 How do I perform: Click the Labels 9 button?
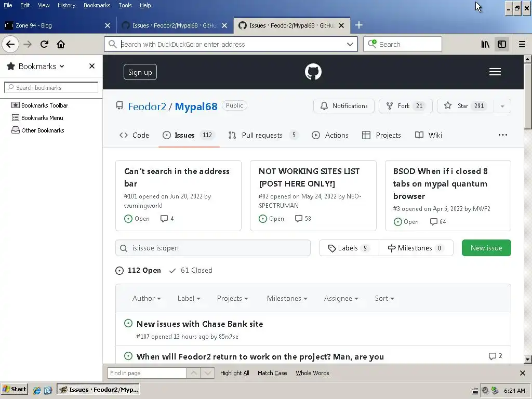349,248
